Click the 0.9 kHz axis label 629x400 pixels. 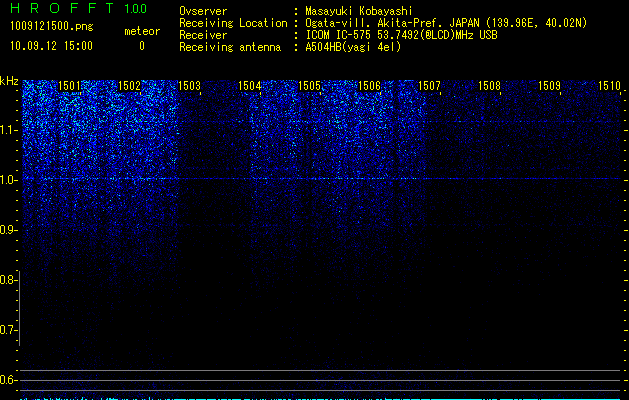point(8,230)
